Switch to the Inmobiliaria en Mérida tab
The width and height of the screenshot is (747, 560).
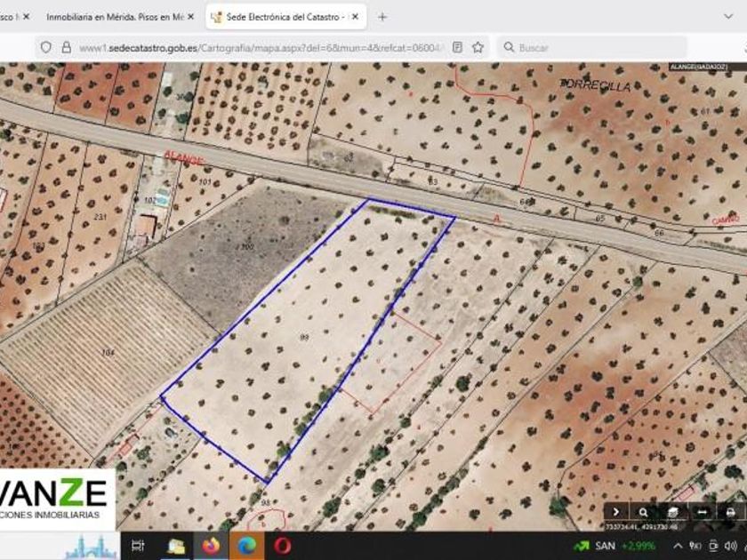coord(115,17)
